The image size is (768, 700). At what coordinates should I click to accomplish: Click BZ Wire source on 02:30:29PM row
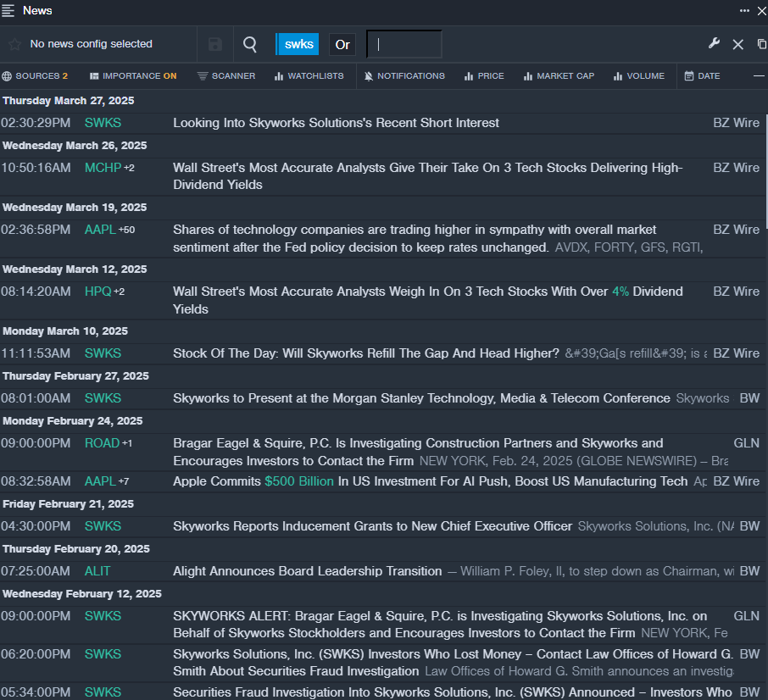[736, 123]
